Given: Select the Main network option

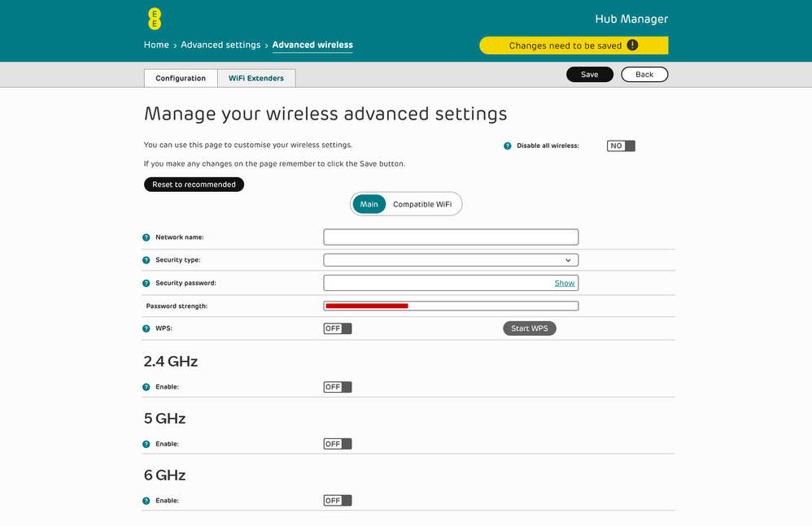Looking at the screenshot, I should 369,204.
